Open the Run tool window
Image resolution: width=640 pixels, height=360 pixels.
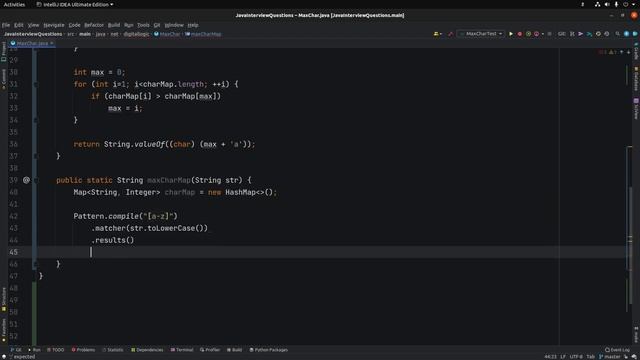pyautogui.click(x=34, y=350)
